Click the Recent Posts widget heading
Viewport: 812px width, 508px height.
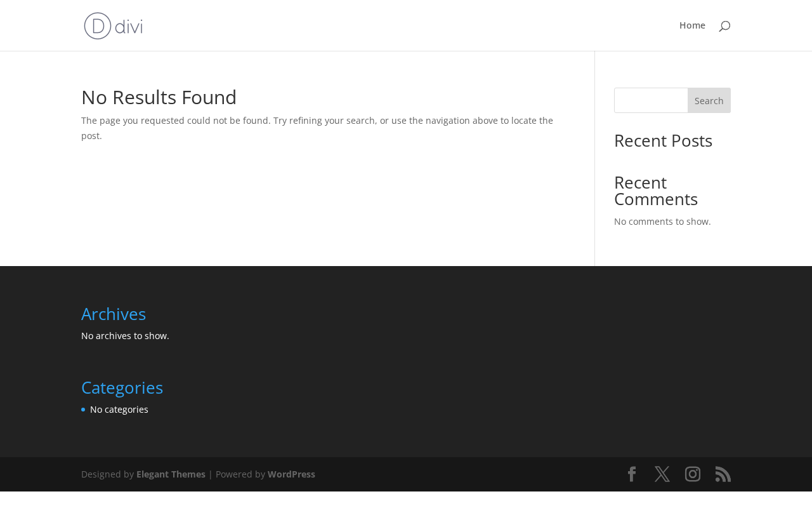[x=663, y=141]
